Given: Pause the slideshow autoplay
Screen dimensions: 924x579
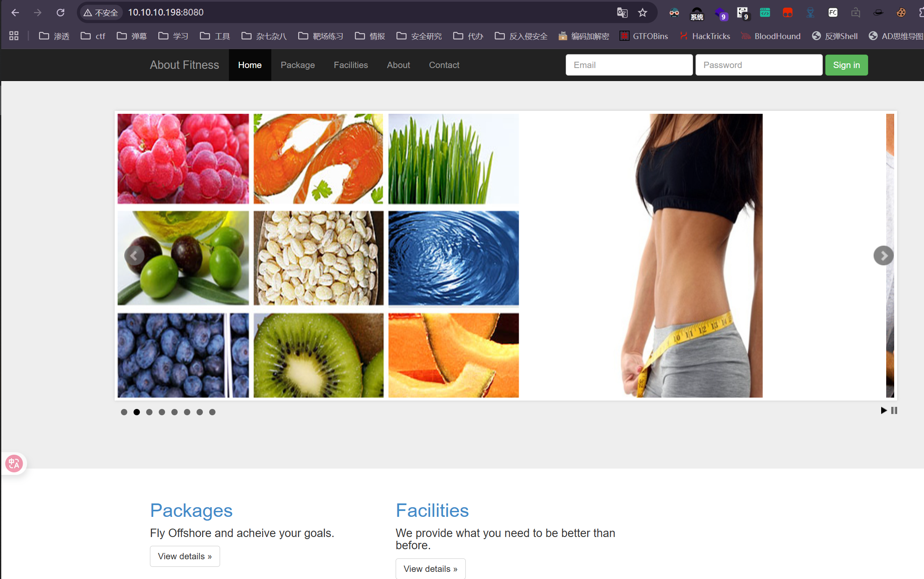Looking at the screenshot, I should coord(894,410).
